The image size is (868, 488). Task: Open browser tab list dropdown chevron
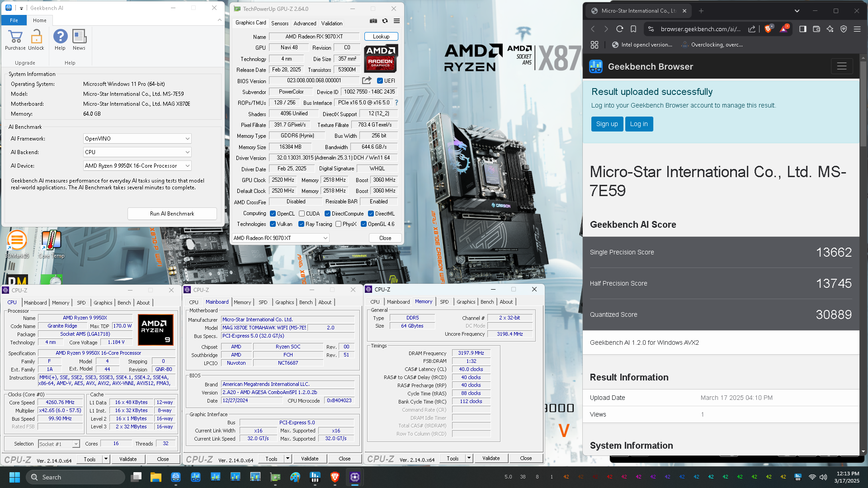pos(797,11)
